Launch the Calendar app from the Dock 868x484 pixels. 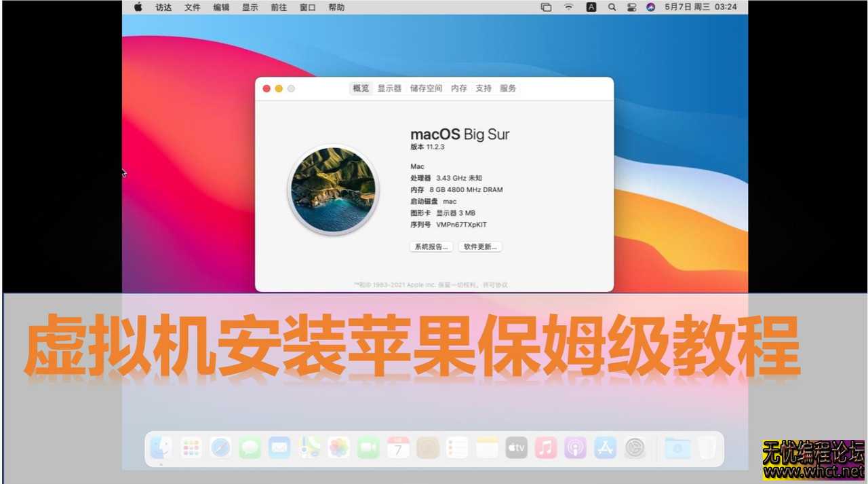pyautogui.click(x=398, y=447)
